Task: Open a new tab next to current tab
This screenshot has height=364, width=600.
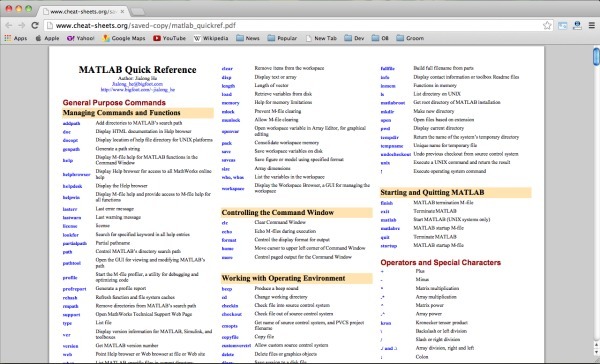Action: (x=137, y=12)
